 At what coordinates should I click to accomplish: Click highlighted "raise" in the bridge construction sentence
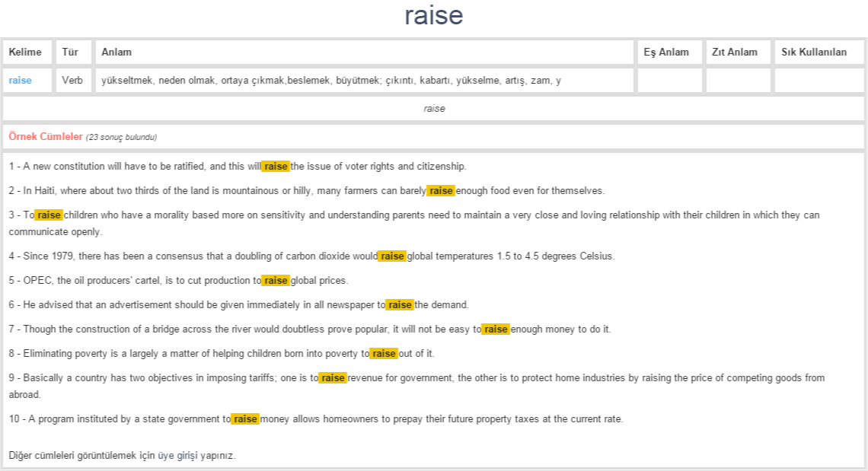[496, 329]
